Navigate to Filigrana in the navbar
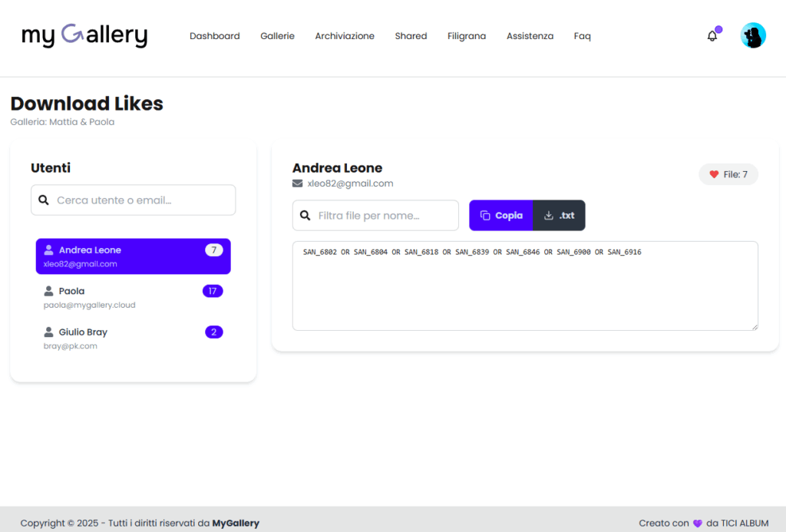Screen dimensions: 786x532 coord(467,36)
